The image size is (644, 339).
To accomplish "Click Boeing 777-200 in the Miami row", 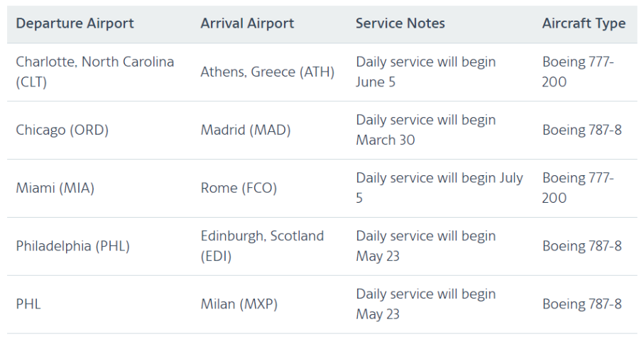I will 578,188.
